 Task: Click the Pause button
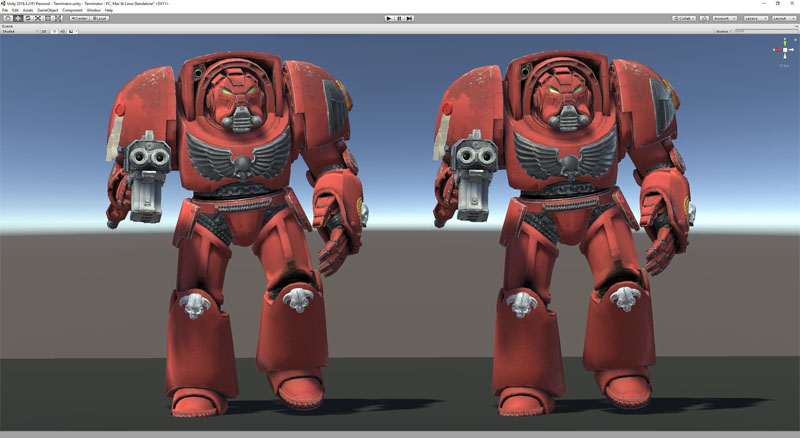pyautogui.click(x=400, y=18)
